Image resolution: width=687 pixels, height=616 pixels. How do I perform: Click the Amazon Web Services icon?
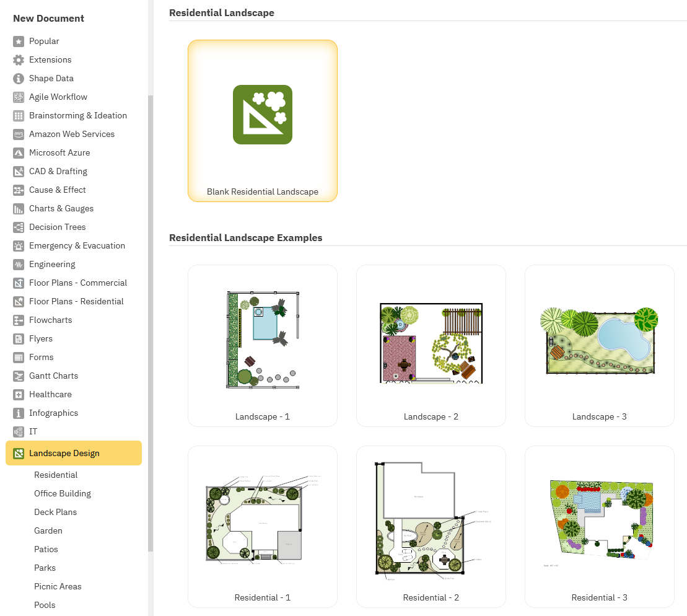[x=19, y=134]
